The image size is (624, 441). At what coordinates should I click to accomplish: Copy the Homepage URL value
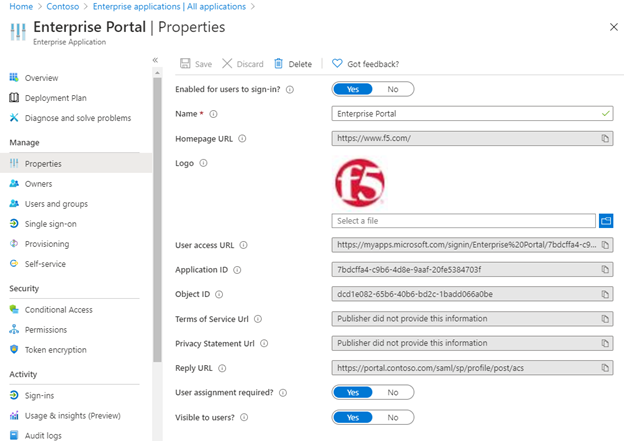(x=605, y=138)
